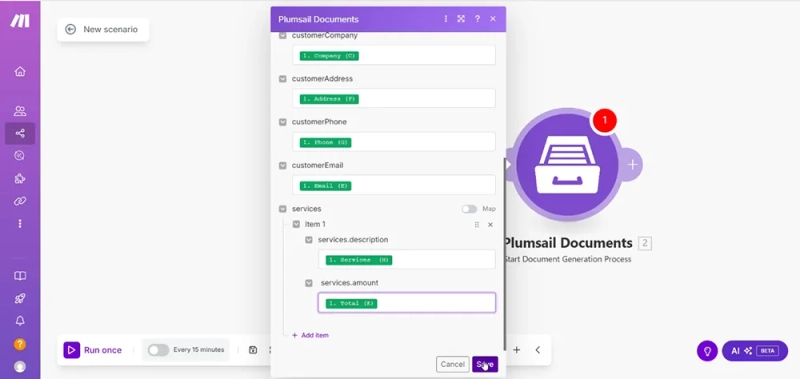This screenshot has width=800, height=379.
Task: Select the Services (H) mapped tag
Action: (359, 260)
